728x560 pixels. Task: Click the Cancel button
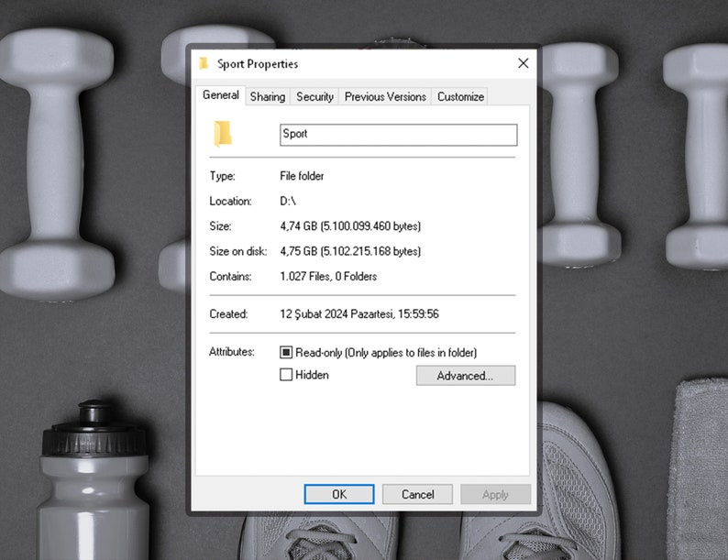pos(417,494)
